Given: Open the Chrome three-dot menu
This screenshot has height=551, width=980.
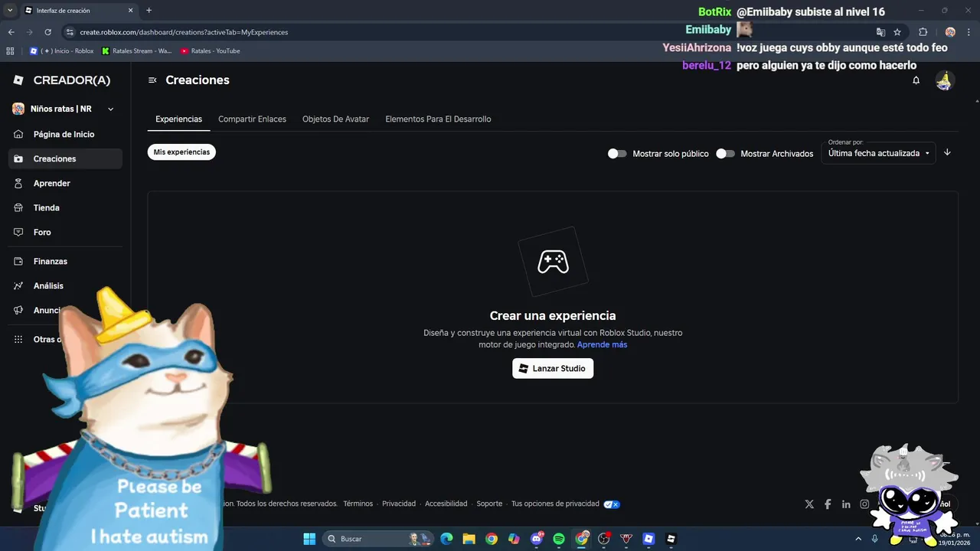Looking at the screenshot, I should [x=969, y=32].
